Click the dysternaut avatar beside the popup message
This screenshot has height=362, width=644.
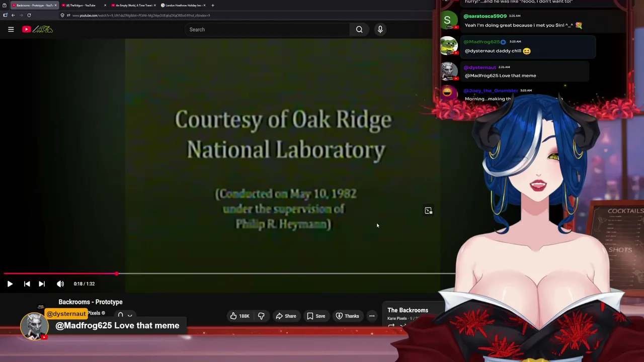[x=34, y=325]
